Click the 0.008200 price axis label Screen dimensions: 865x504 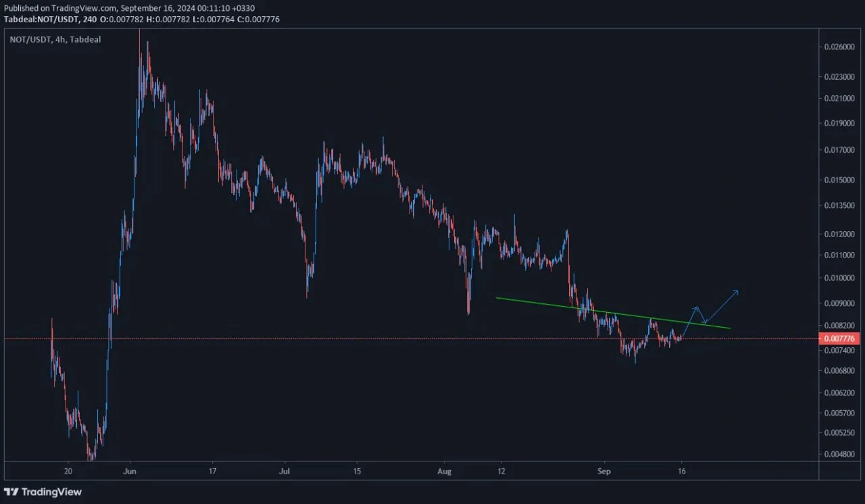coord(840,325)
